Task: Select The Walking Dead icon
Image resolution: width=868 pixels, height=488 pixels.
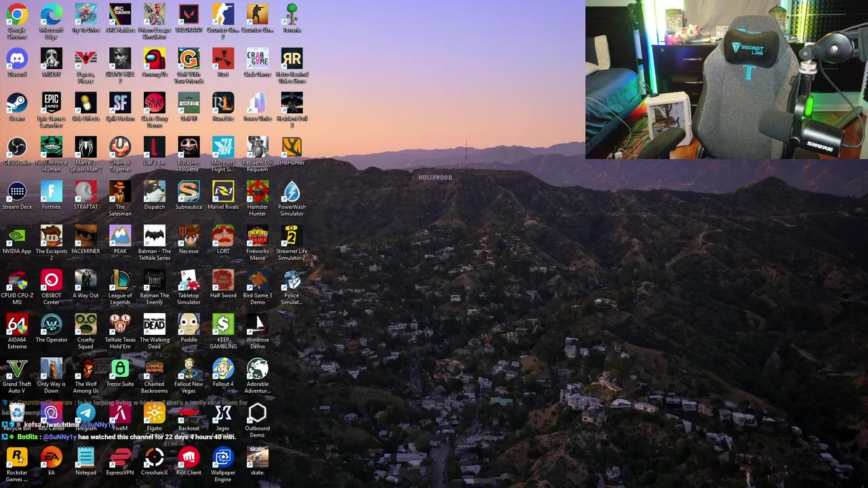Action: pyautogui.click(x=154, y=331)
